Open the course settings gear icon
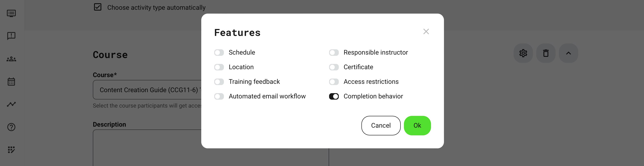Image resolution: width=644 pixels, height=166 pixels. 523,53
